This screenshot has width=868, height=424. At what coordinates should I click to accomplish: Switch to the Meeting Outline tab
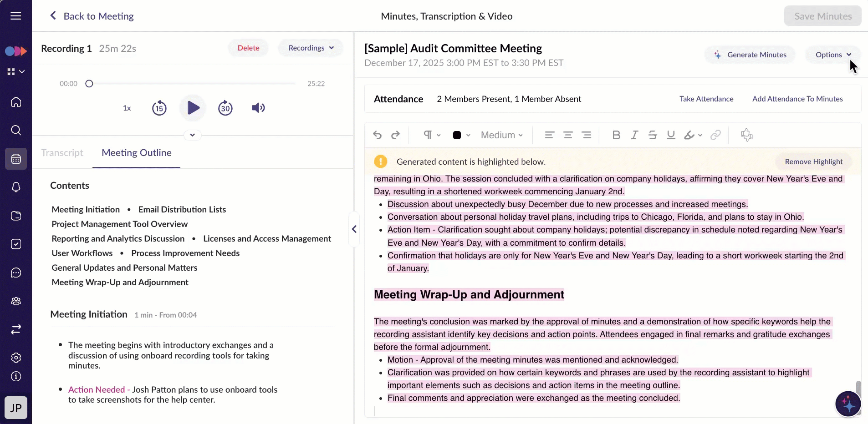(137, 153)
